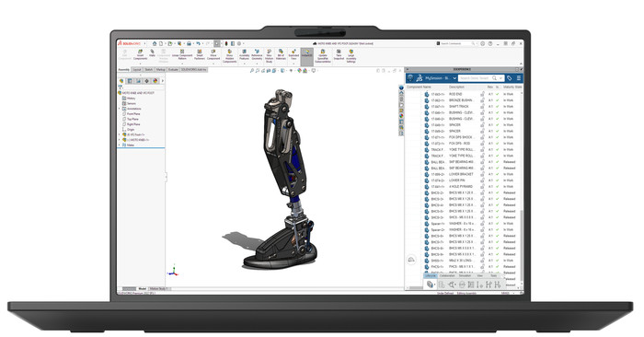Open the dropdown arrow under Exploded View

pyautogui.click(x=293, y=64)
